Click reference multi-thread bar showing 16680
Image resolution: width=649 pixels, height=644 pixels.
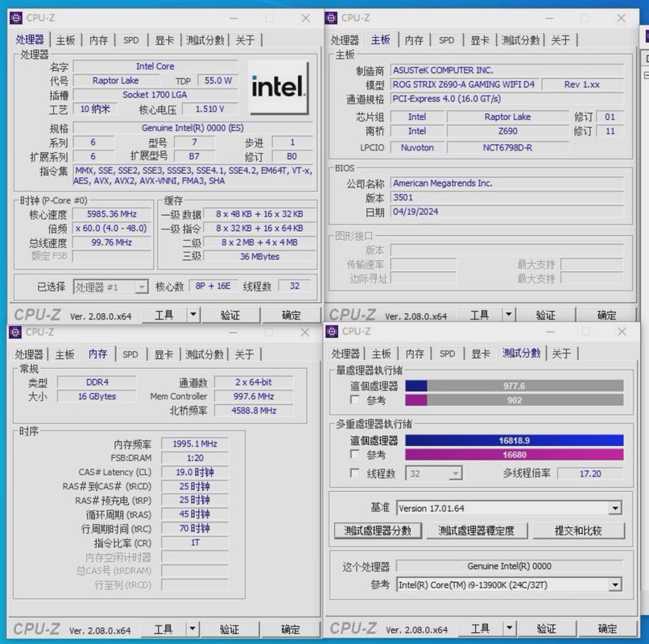(x=514, y=455)
